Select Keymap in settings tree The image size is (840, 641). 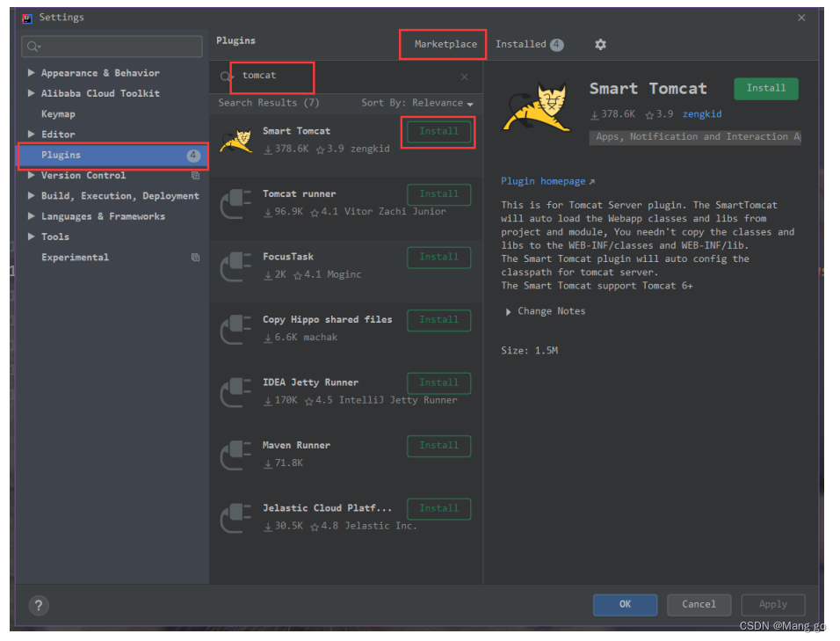click(x=58, y=114)
